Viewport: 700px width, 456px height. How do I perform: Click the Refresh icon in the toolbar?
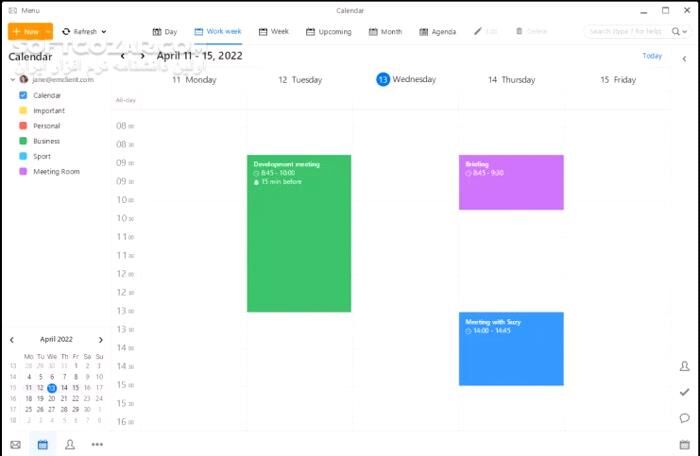pyautogui.click(x=67, y=32)
